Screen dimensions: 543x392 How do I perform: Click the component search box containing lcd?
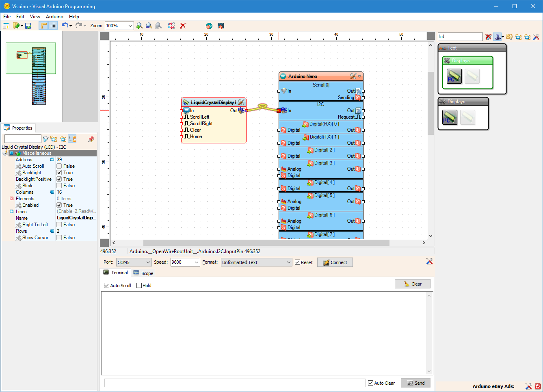coord(460,37)
